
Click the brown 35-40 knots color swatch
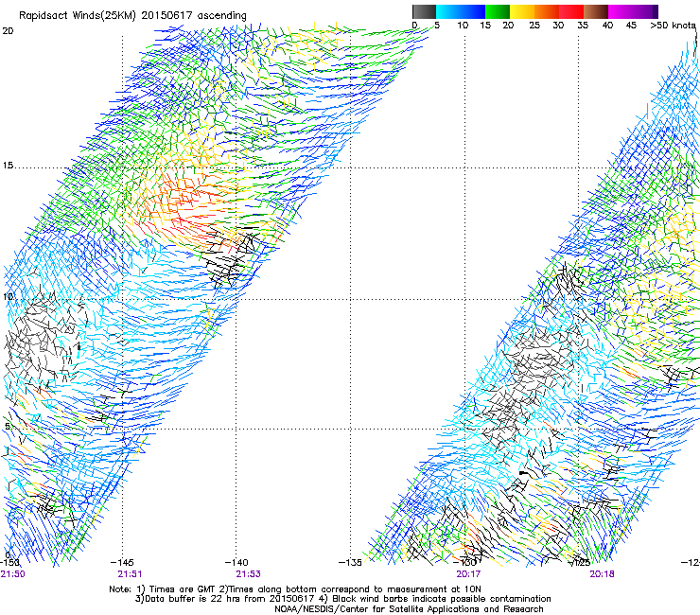point(596,11)
